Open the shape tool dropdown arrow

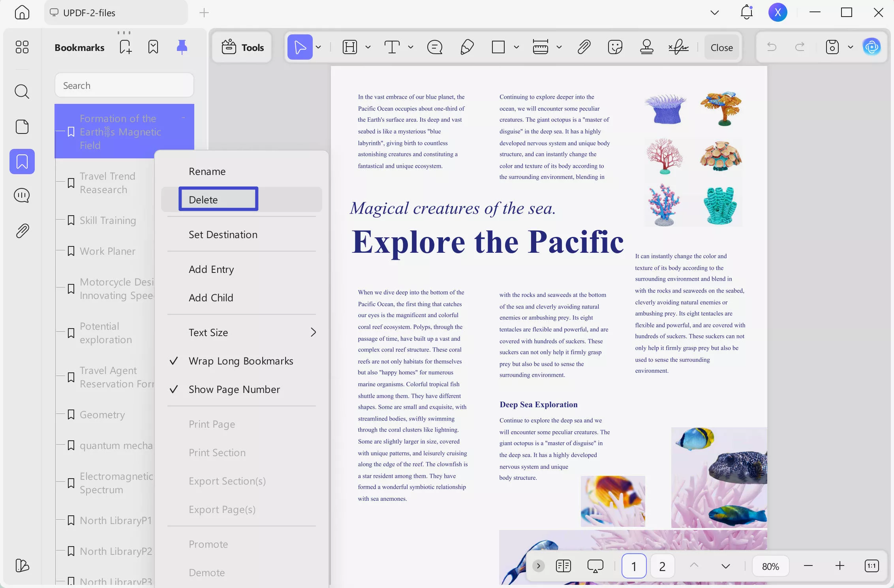[x=516, y=47]
